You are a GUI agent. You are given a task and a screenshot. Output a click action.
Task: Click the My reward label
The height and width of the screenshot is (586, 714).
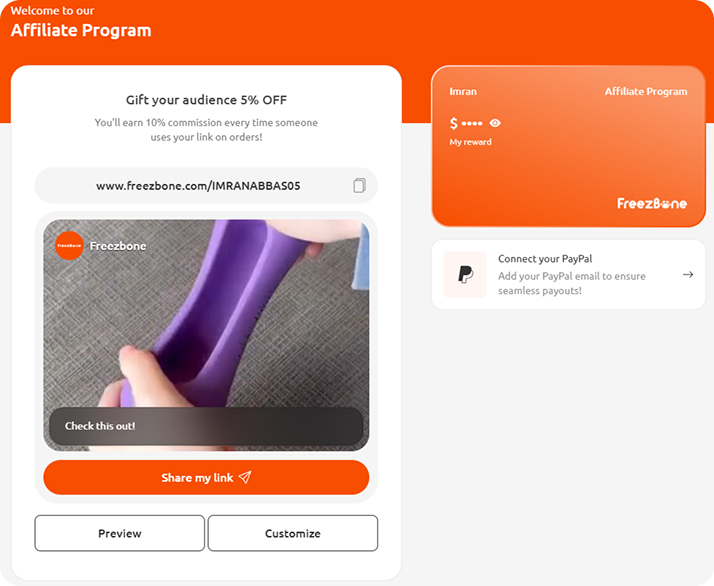pos(470,142)
